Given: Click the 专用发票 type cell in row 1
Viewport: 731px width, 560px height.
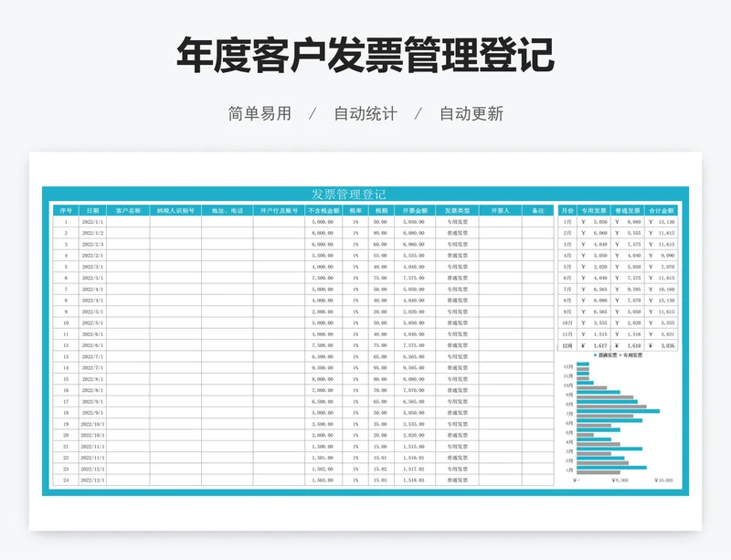Looking at the screenshot, I should point(457,222).
